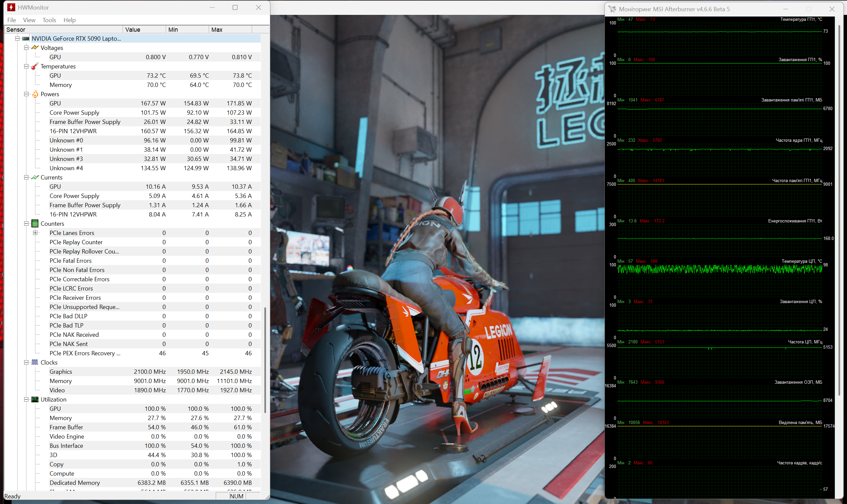Click the HWMonitor title bar app icon
This screenshot has width=847, height=504.
(x=11, y=8)
